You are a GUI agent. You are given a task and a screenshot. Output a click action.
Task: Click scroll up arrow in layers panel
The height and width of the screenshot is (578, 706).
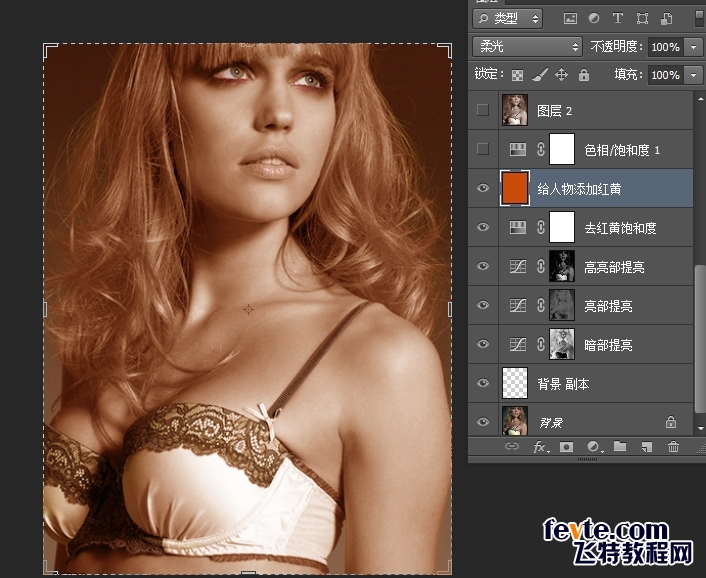700,99
